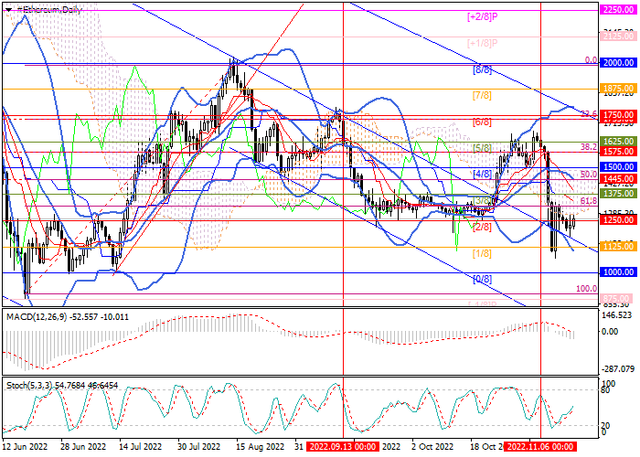Screen dimensions: 640x457
Task: Open the #Ethereum chart symbol dropdown arrow
Action: [8, 8]
